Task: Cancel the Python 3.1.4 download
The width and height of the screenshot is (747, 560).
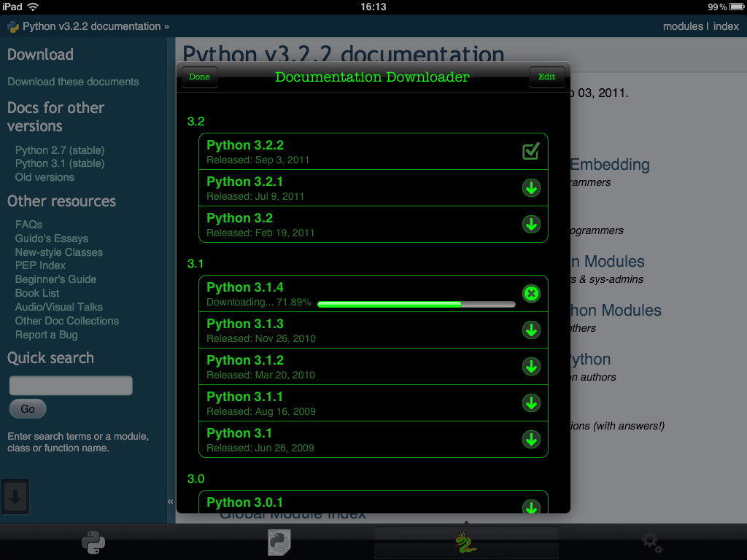Action: point(531,293)
